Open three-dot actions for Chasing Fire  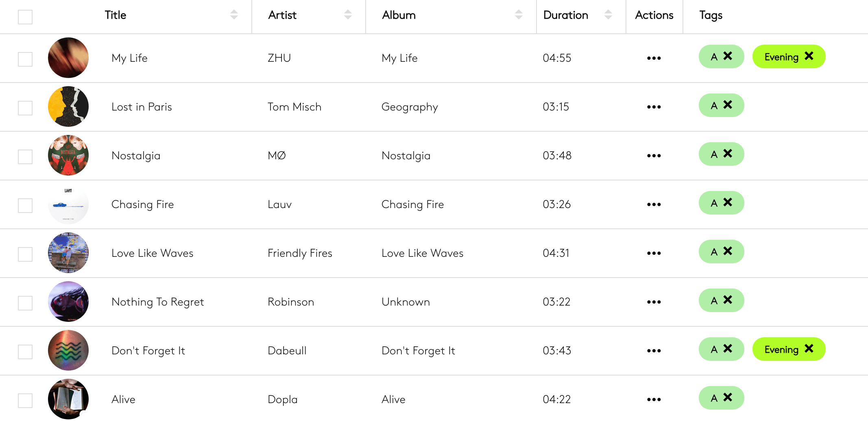pos(654,204)
